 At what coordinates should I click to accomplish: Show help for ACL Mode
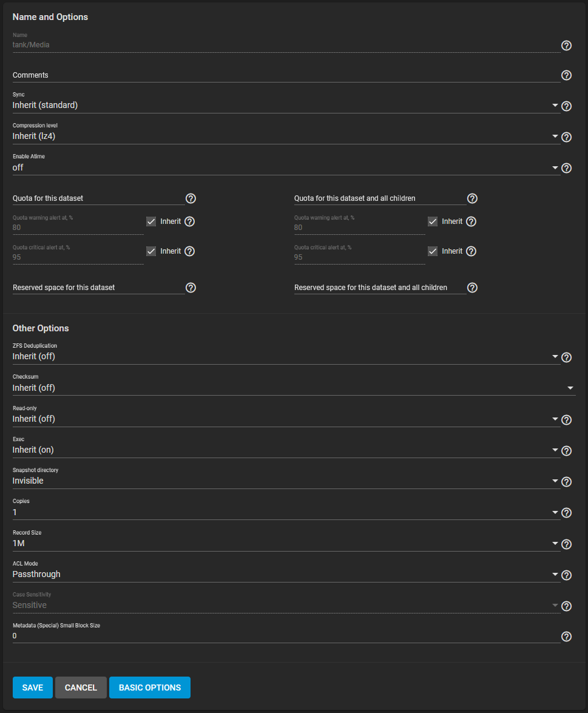point(566,575)
